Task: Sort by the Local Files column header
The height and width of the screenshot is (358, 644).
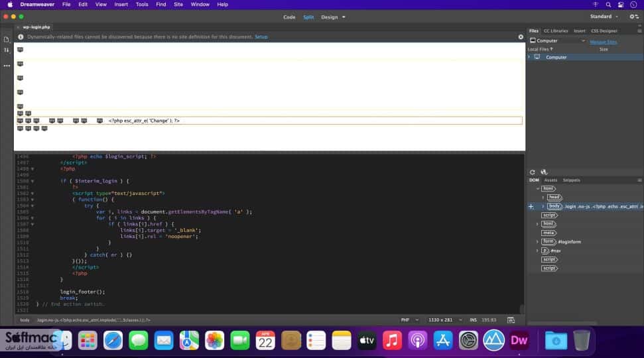Action: (x=540, y=49)
